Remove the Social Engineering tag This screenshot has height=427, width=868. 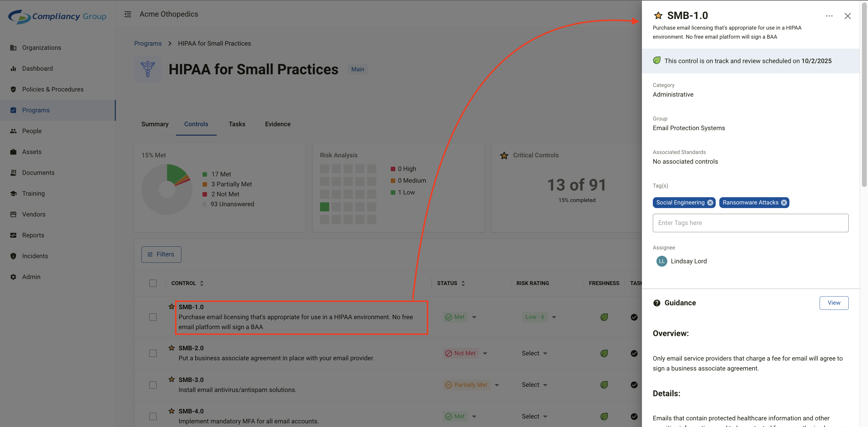[x=710, y=202]
